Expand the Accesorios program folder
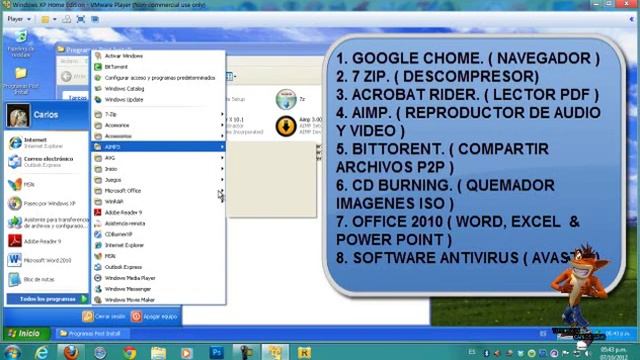The image size is (640, 360). click(158, 125)
